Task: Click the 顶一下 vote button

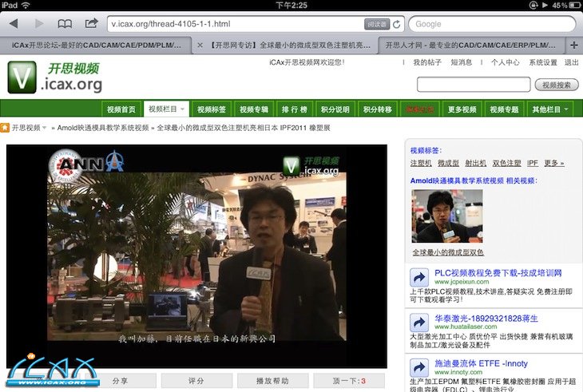Action: click(x=349, y=381)
